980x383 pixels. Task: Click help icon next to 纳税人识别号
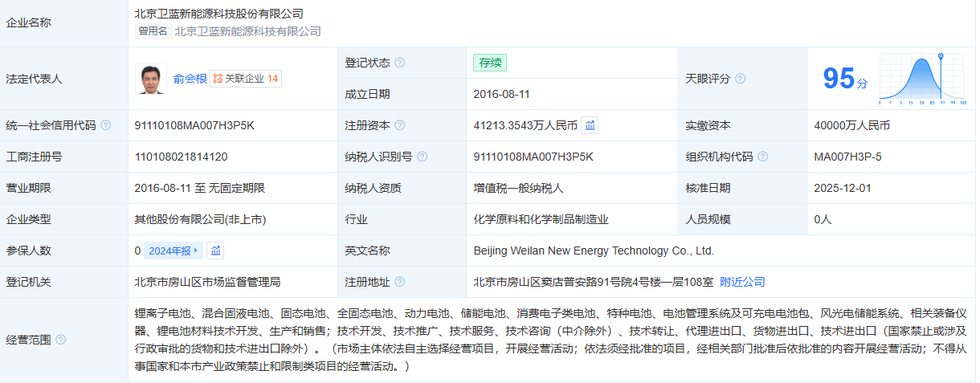[422, 157]
